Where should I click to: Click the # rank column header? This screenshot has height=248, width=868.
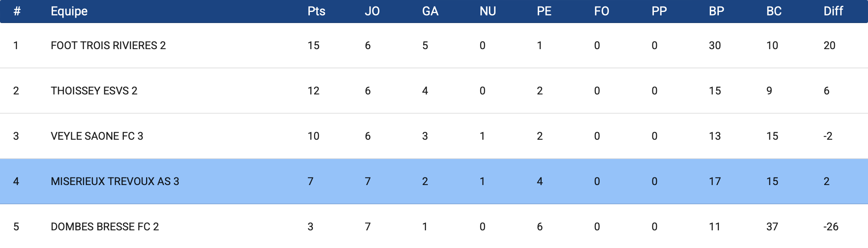[17, 11]
